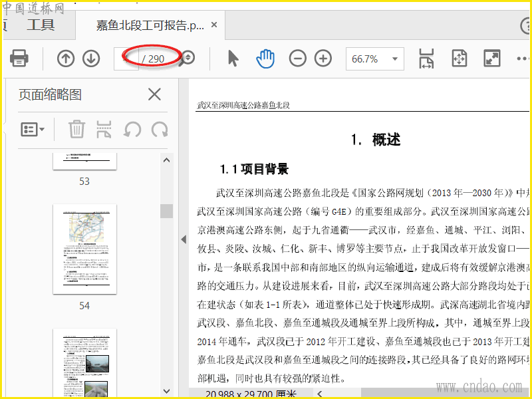Click the delete pages trash icon
The height and width of the screenshot is (399, 532).
coord(76,129)
